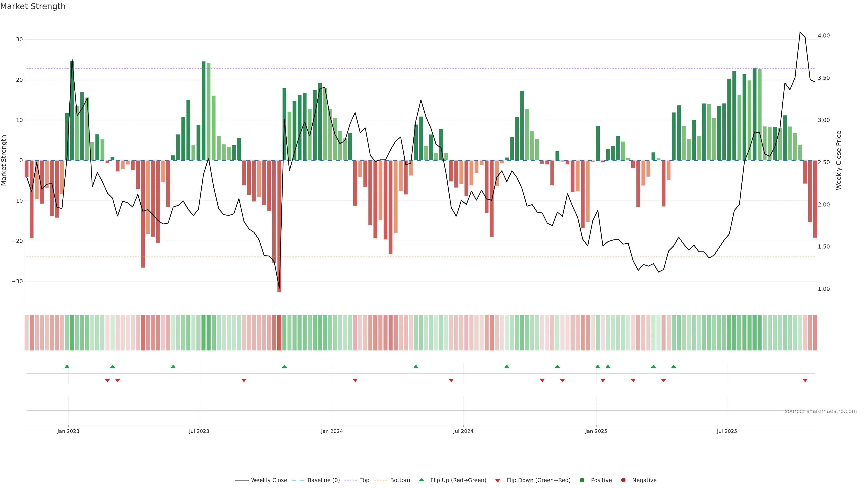Viewport: 868px width, 488px height.
Task: Click the rightmost red flip-down marker
Action: click(805, 380)
